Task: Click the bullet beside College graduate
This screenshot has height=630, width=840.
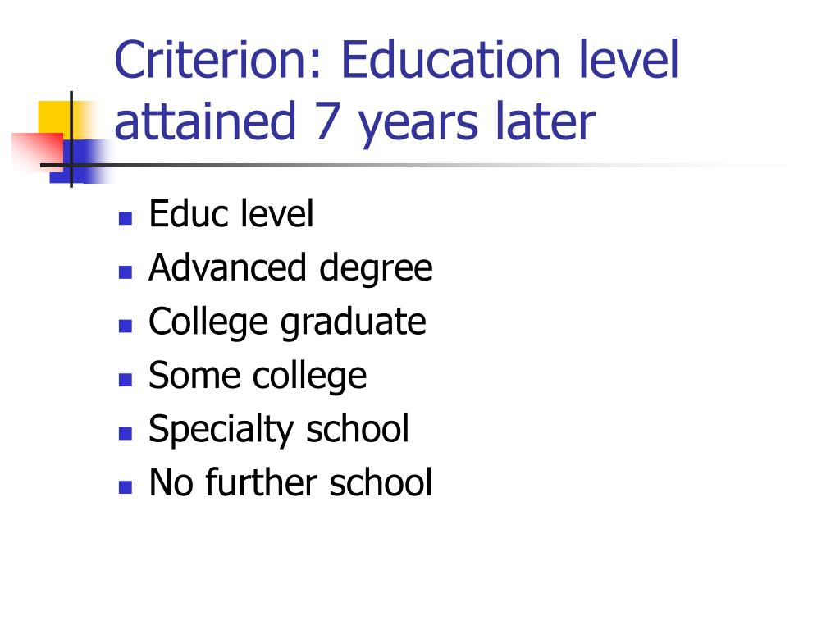Action: coord(126,326)
